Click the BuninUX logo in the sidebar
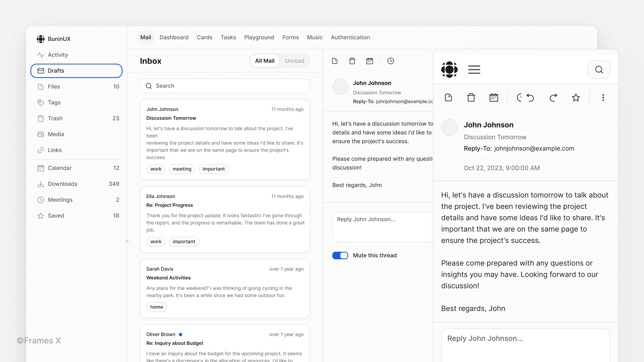The image size is (644, 362). coord(41,39)
